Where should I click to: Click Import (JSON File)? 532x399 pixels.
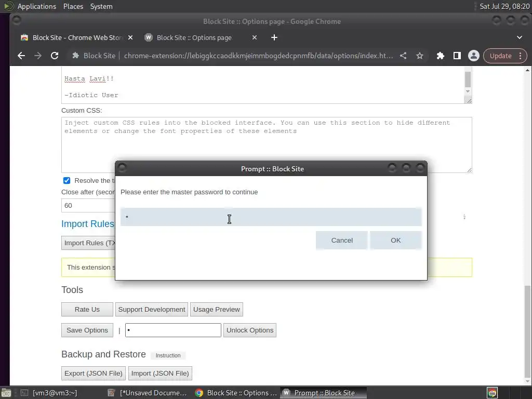pos(160,373)
